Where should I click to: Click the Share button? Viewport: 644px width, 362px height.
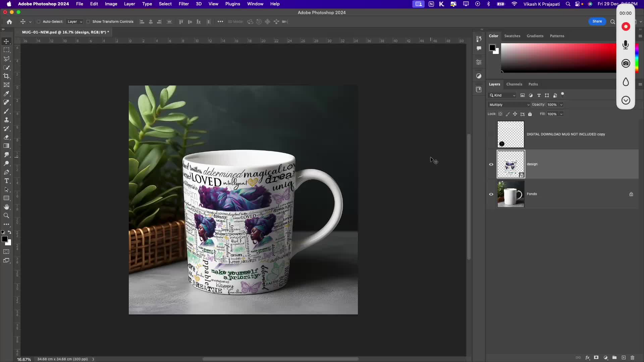(597, 21)
